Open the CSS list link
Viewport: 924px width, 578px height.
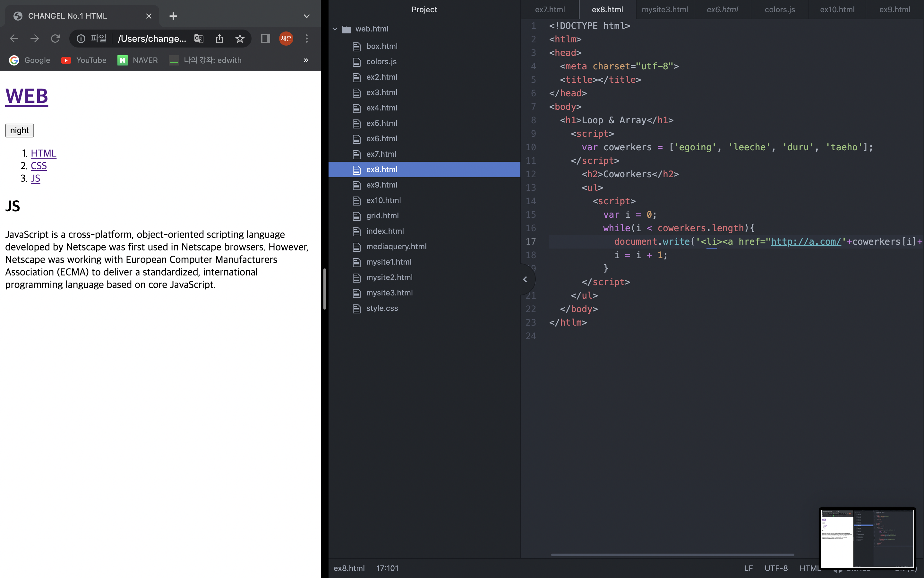39,166
